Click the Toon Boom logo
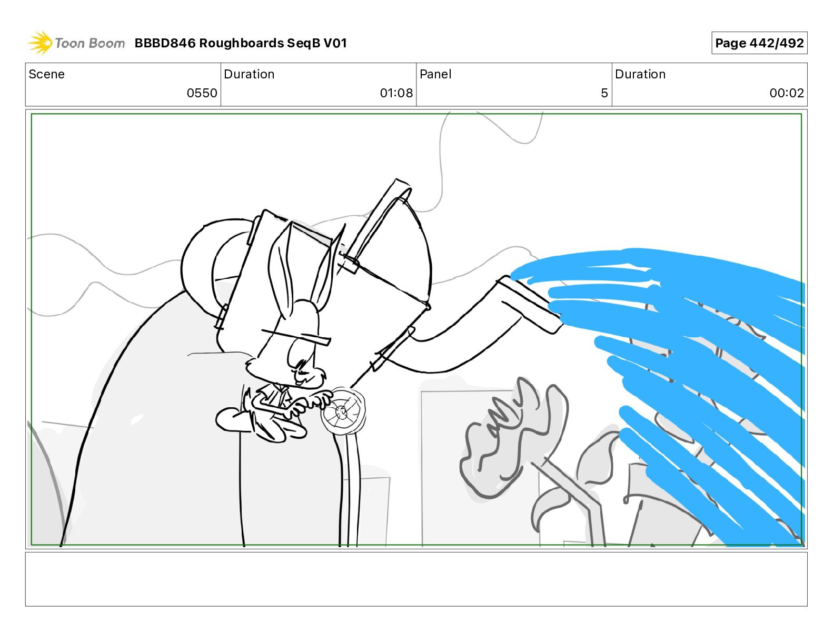 (x=76, y=43)
